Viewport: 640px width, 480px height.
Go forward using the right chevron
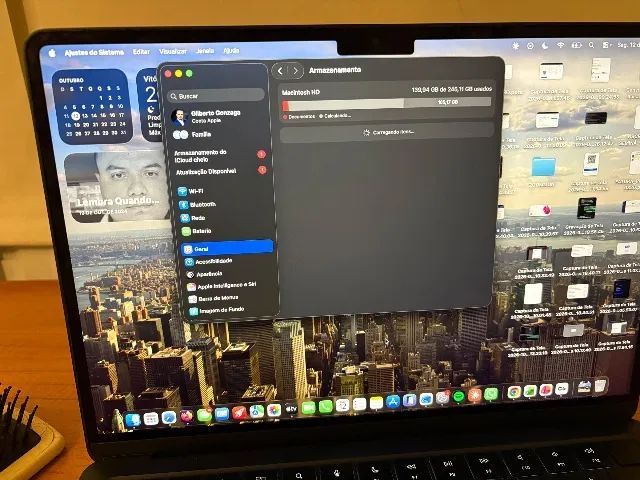tap(296, 71)
